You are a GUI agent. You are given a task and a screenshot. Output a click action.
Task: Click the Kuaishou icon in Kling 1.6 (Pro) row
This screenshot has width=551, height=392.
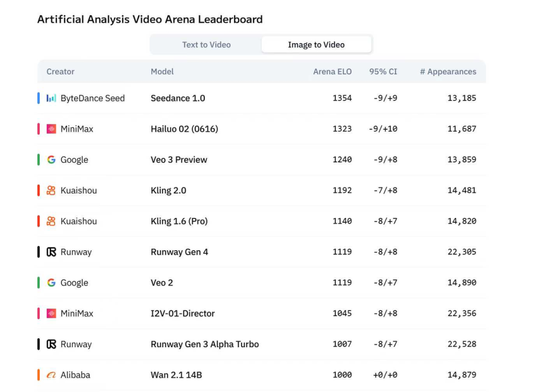click(x=51, y=222)
